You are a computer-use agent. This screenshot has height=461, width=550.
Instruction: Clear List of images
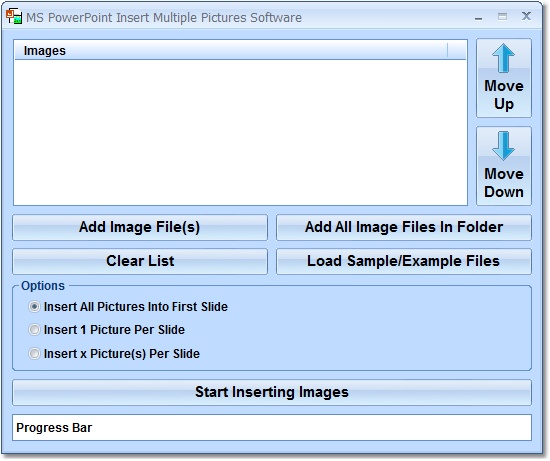[140, 261]
